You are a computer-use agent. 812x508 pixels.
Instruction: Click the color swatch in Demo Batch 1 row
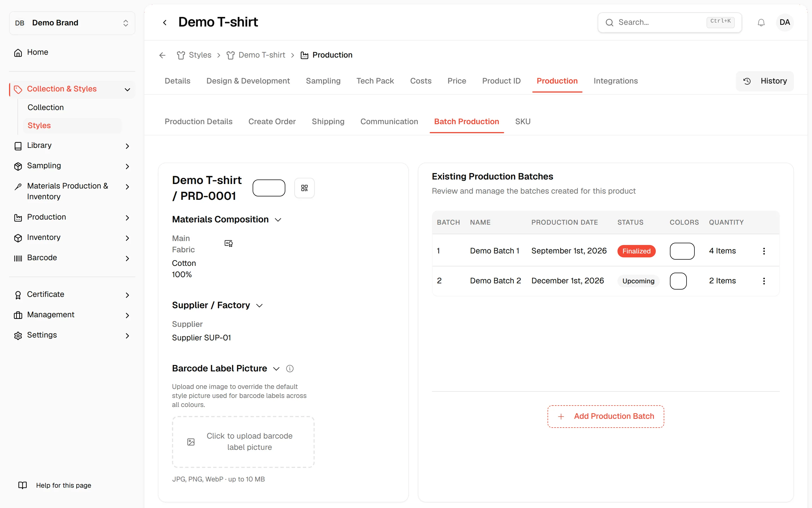coord(682,251)
